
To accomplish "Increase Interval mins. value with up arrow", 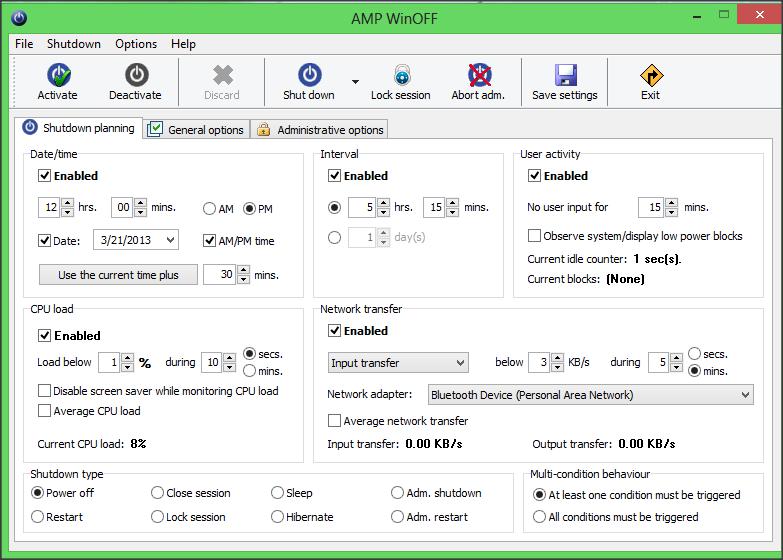I will (x=452, y=202).
